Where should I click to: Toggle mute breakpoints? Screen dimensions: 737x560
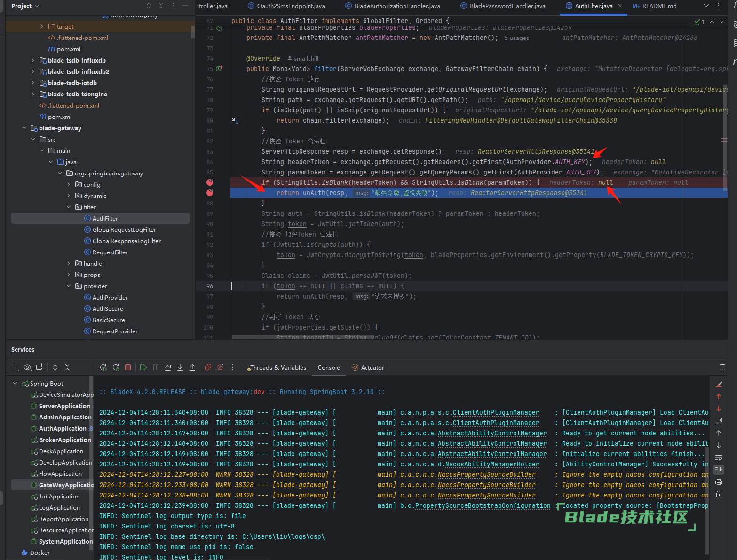220,367
